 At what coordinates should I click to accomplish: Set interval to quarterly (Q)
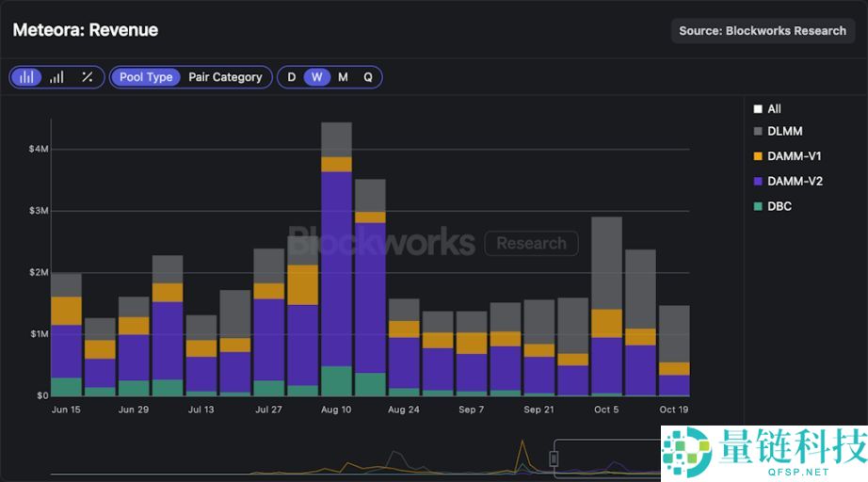click(x=368, y=77)
